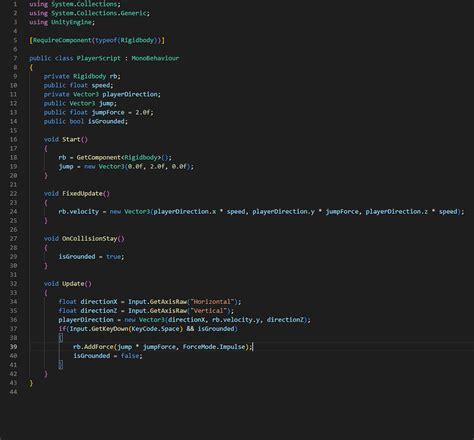Click 'public float speed;' declaration
Image resolution: width=474 pixels, height=440 pixels.
(78, 85)
